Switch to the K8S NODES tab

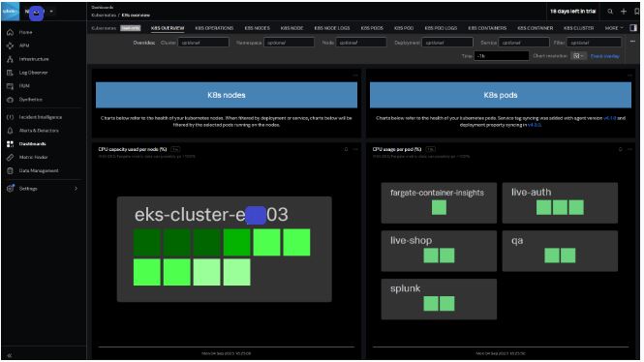[257, 28]
